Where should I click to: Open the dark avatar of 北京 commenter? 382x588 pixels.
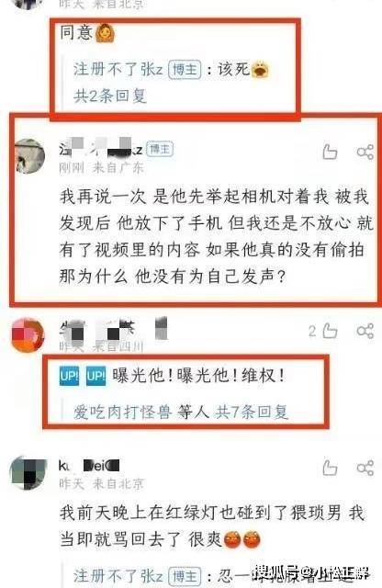click(28, 472)
